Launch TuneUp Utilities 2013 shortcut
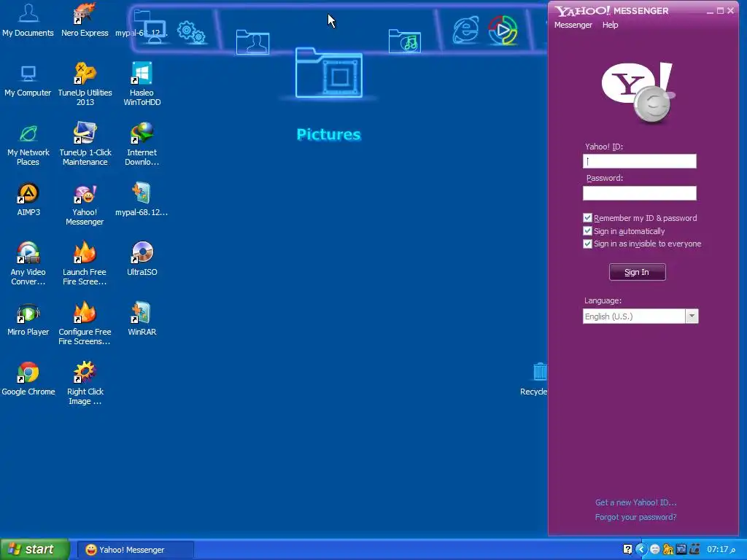This screenshot has height=560, width=747. coord(85,85)
